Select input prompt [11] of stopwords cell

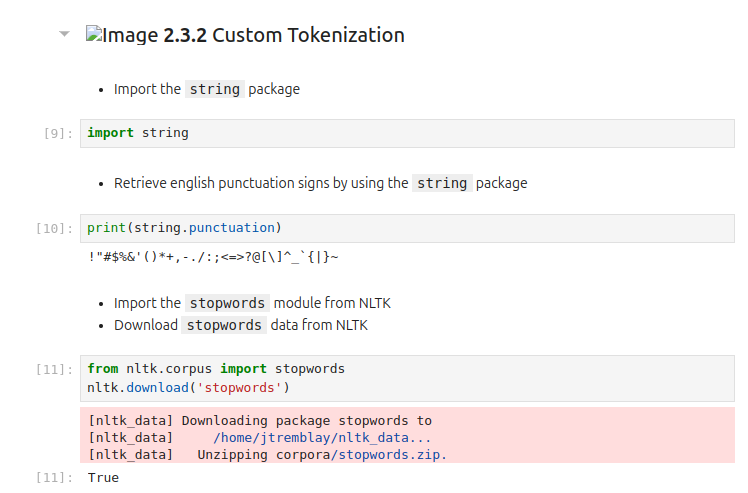[x=52, y=369]
